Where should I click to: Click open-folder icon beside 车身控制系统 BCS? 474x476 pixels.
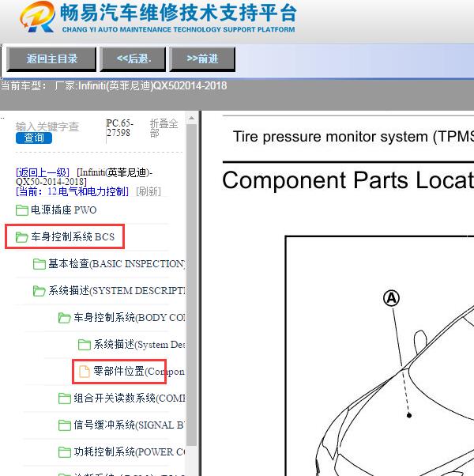[x=22, y=237]
